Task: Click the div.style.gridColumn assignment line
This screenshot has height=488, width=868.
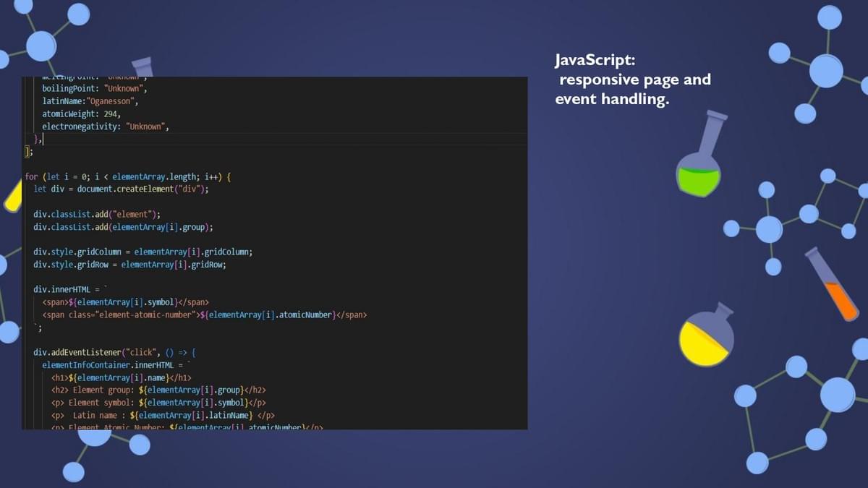Action: pyautogui.click(x=143, y=252)
